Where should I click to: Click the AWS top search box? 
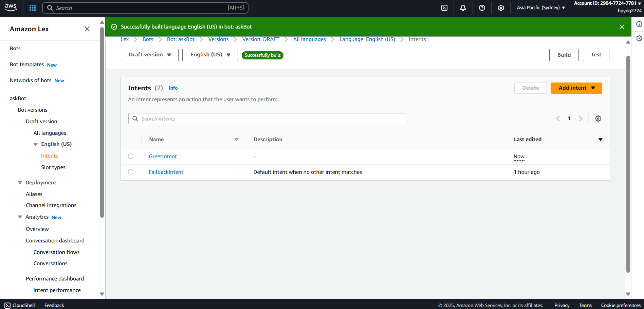point(145,8)
